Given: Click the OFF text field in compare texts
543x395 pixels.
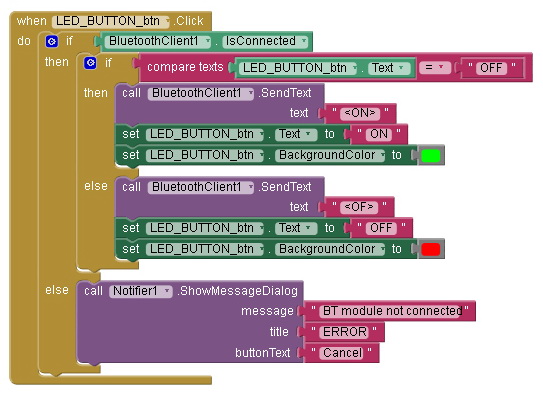Looking at the screenshot, I should (x=491, y=68).
